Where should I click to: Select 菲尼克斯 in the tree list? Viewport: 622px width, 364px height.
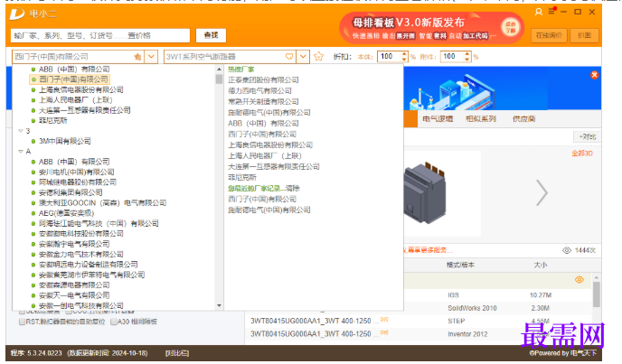52,120
